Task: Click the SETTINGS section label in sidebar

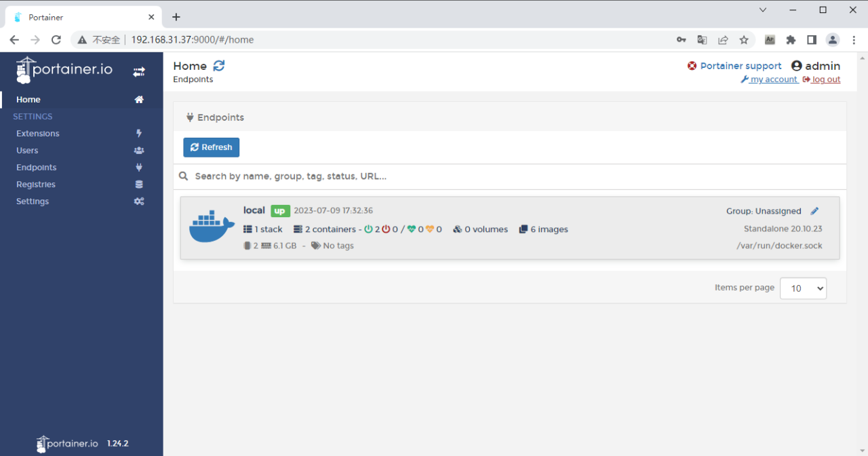Action: click(33, 117)
